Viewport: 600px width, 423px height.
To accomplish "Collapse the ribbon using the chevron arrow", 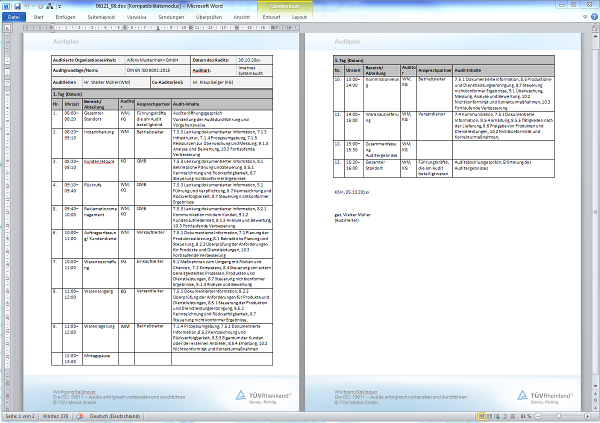I will click(582, 17).
